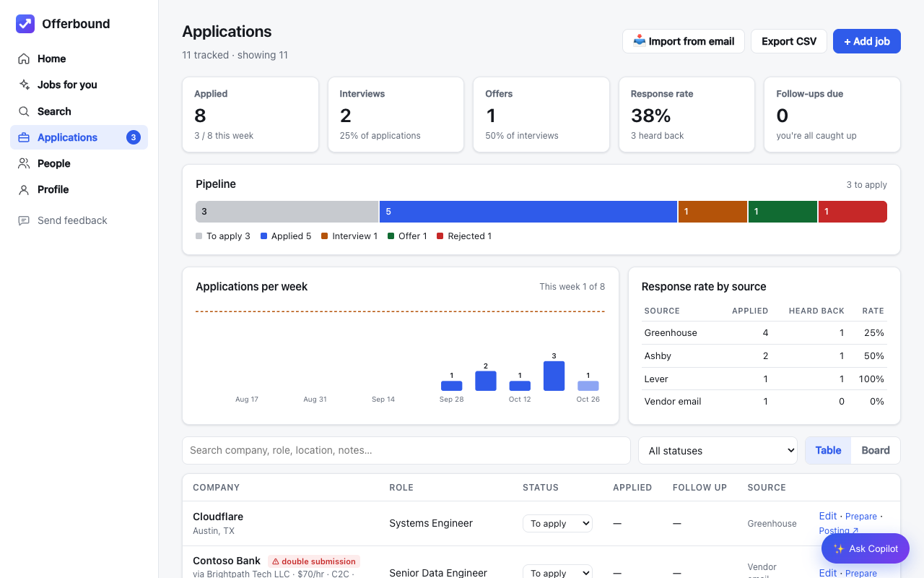Click the Follow-ups due card

[832, 115]
